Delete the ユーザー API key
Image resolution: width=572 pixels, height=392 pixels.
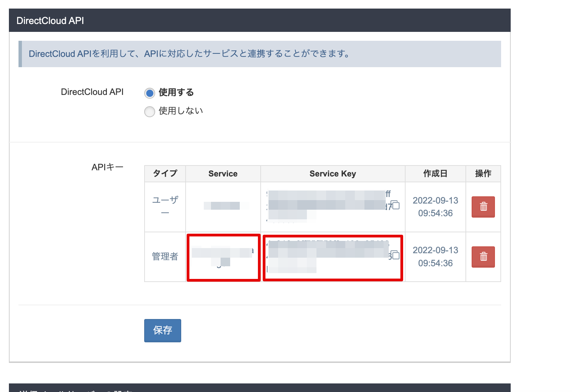click(483, 207)
